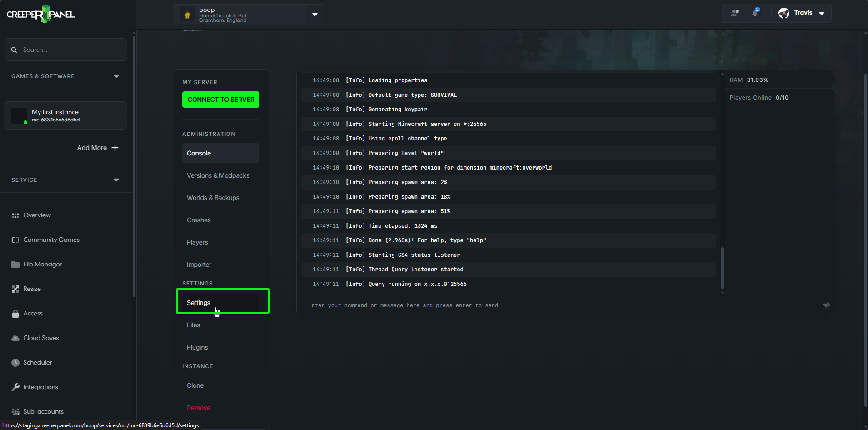Click log line 'Preparing spawn area: 51%'

(508, 211)
